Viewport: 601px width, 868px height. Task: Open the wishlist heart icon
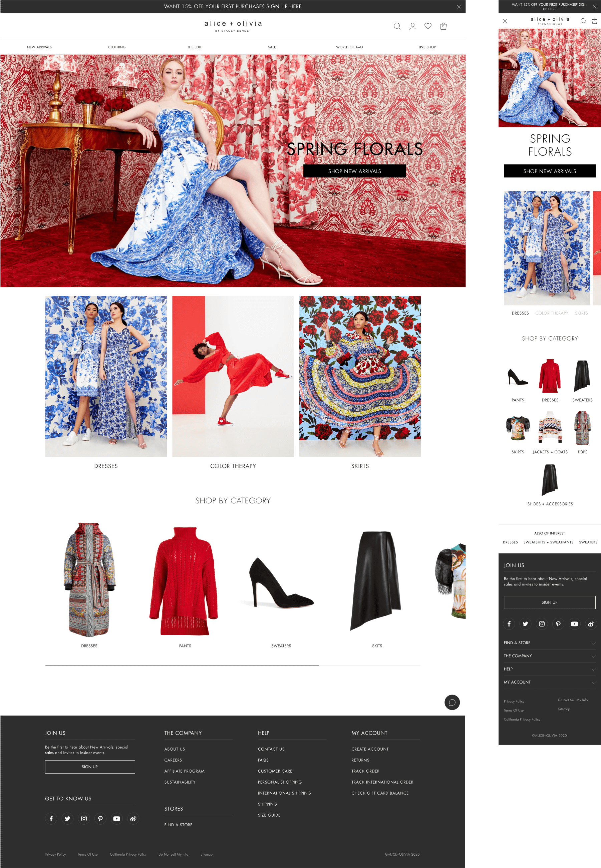(428, 26)
